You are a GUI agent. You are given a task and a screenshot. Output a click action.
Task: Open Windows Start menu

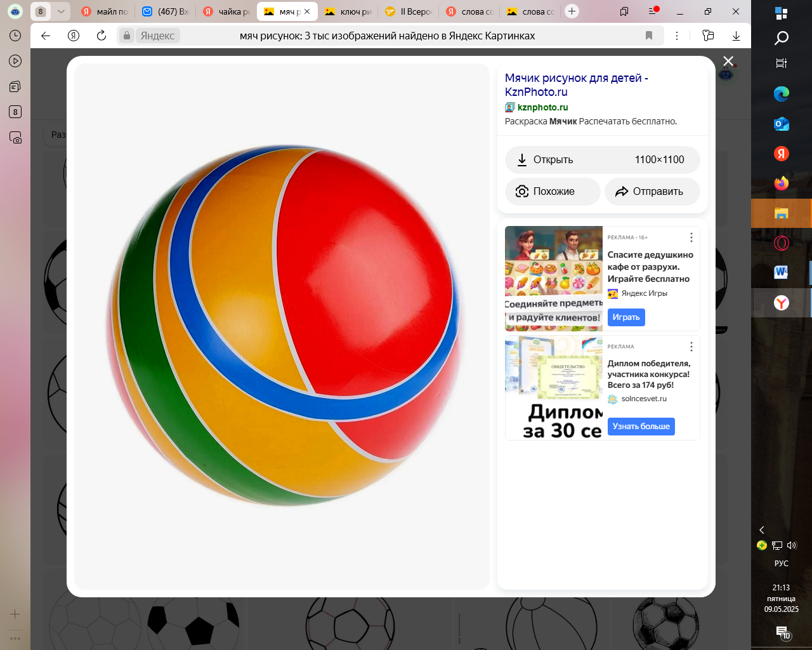pyautogui.click(x=782, y=13)
